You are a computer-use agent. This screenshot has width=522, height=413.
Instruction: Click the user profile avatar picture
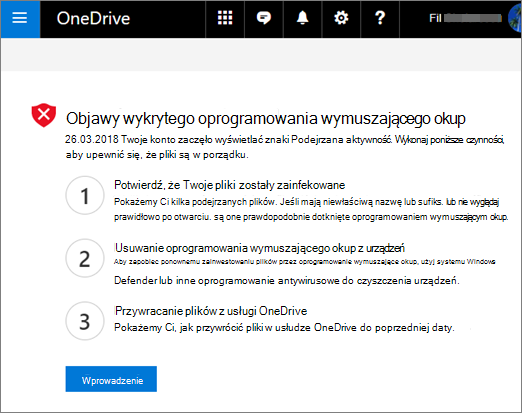[x=515, y=19]
